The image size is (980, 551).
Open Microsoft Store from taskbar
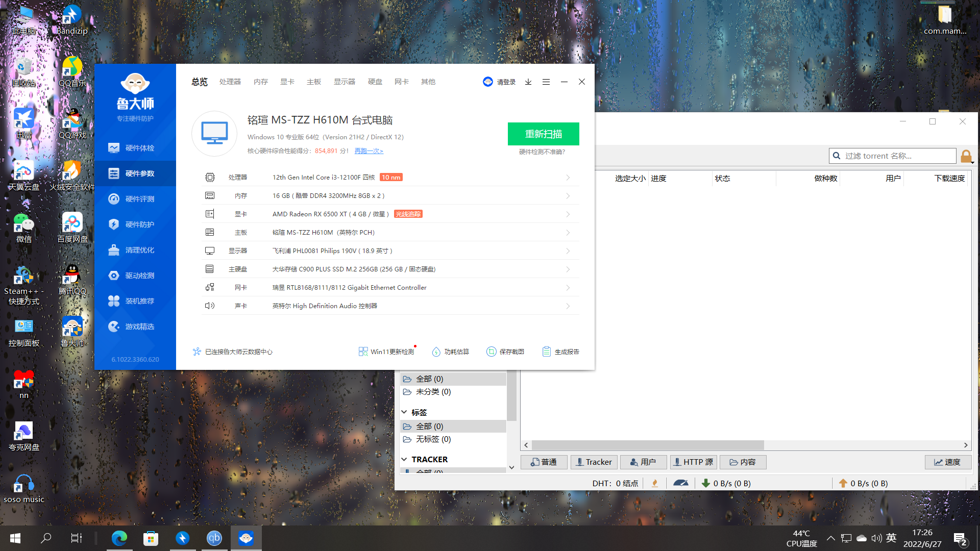tap(151, 538)
